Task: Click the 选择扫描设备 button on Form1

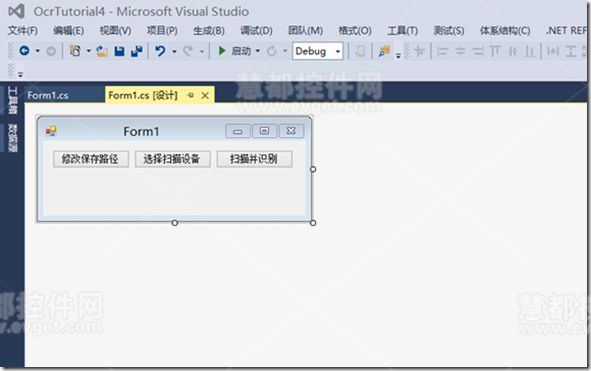Action: tap(172, 159)
